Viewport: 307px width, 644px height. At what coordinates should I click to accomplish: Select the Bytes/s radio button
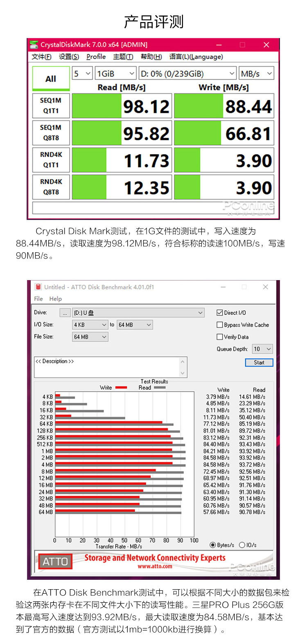[213, 545]
